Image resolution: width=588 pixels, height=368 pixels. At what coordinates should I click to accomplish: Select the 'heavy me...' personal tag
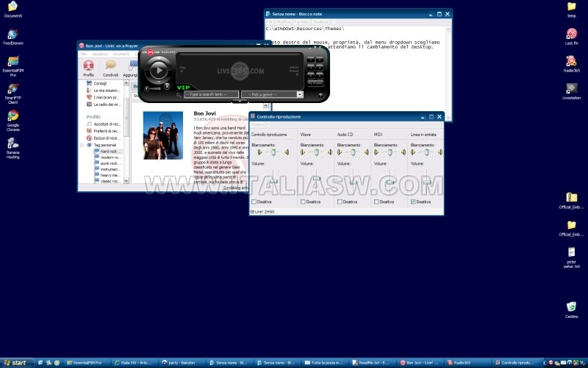pyautogui.click(x=107, y=175)
